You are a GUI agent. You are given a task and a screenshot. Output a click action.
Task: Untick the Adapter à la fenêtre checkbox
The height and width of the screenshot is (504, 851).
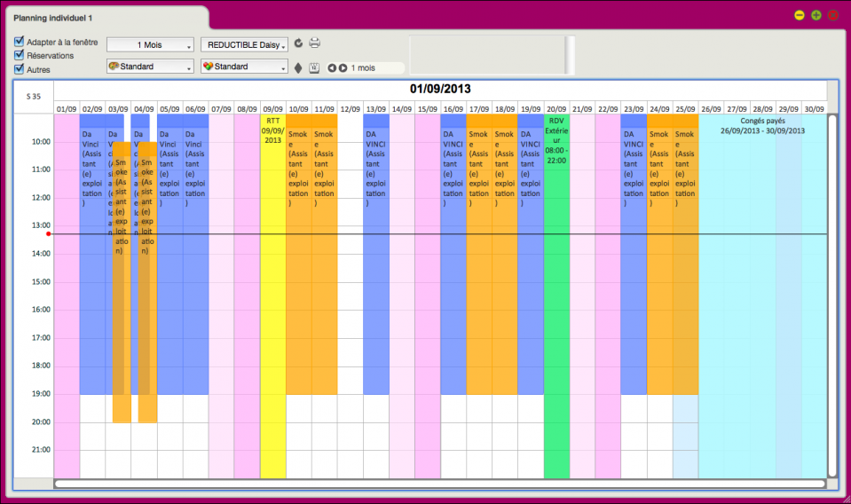click(19, 41)
